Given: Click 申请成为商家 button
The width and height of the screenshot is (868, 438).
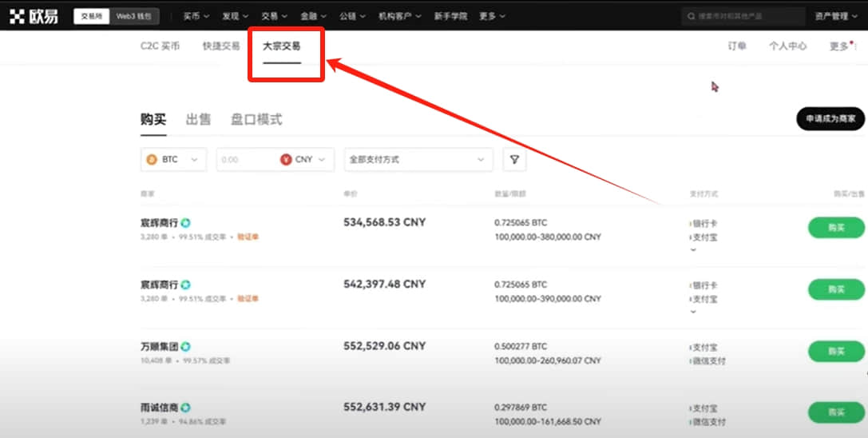Looking at the screenshot, I should pos(830,118).
